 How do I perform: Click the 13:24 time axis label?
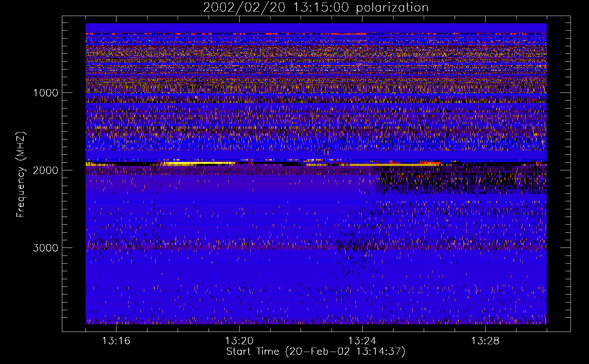(362, 341)
